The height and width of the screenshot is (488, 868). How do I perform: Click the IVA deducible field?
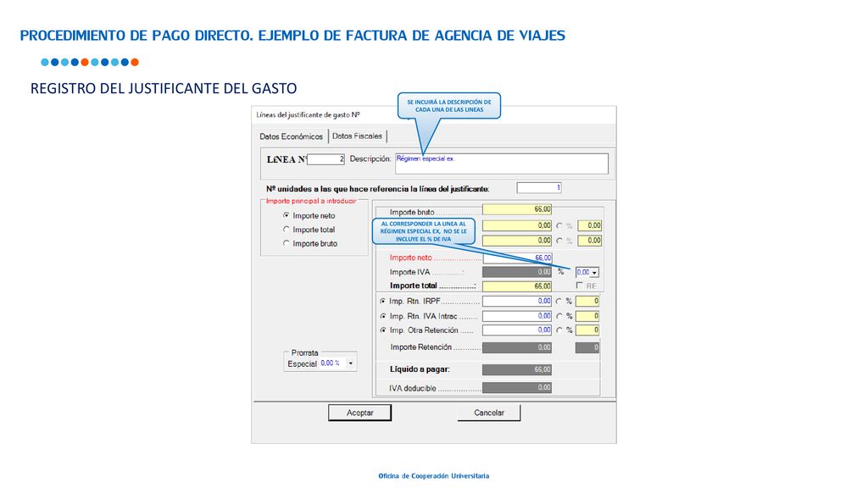click(517, 388)
